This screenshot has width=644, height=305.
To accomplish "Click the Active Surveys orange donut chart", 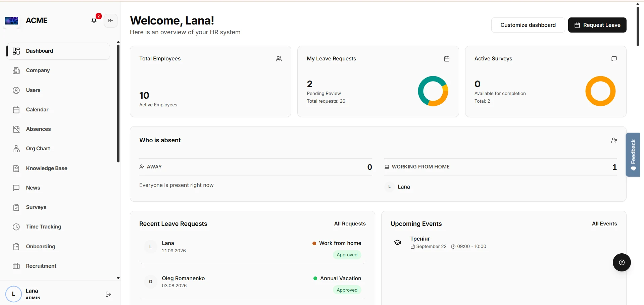I will pyautogui.click(x=600, y=91).
